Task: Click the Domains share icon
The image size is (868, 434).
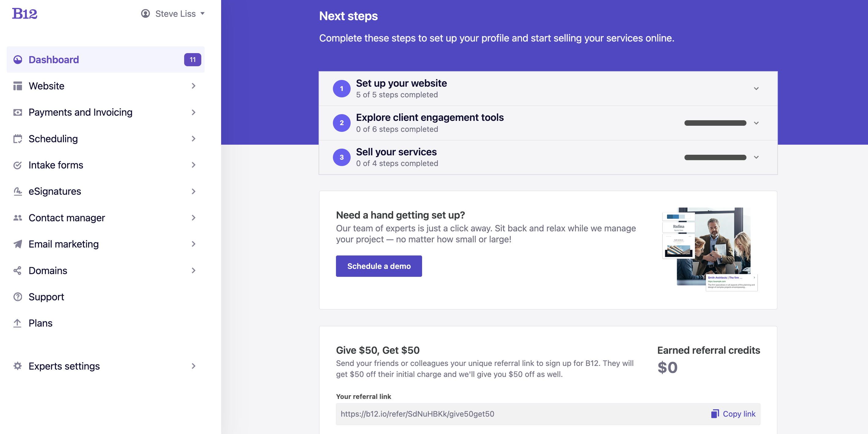Action: pos(17,270)
